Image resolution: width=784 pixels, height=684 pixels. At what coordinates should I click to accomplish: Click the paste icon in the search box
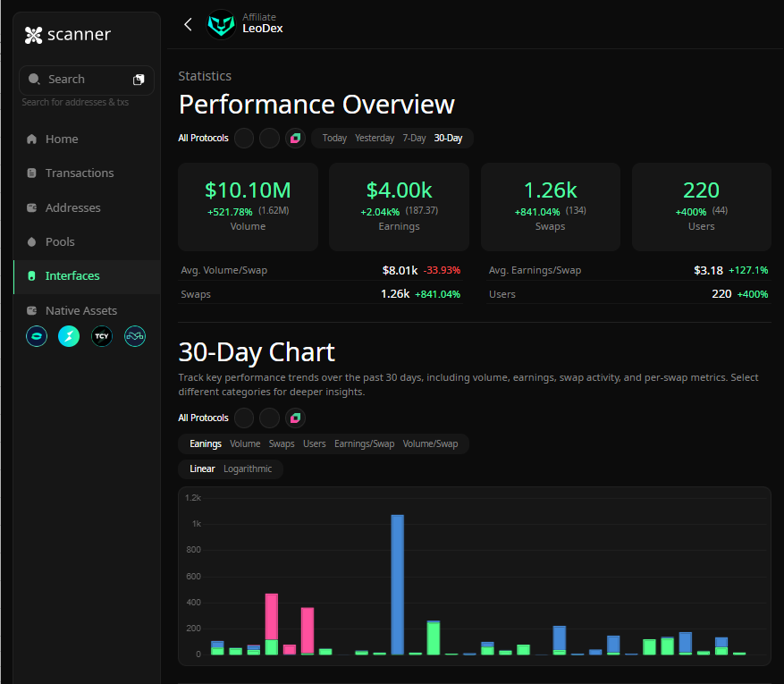[139, 80]
